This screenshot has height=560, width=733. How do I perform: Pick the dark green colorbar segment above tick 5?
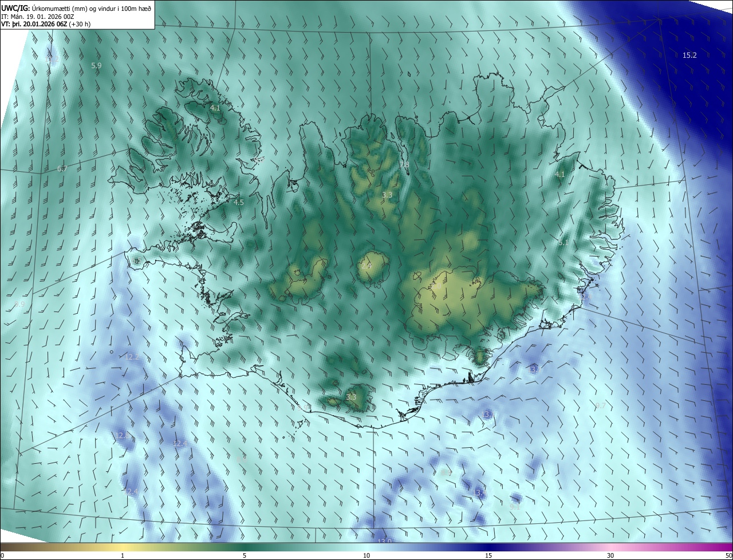pos(245,547)
